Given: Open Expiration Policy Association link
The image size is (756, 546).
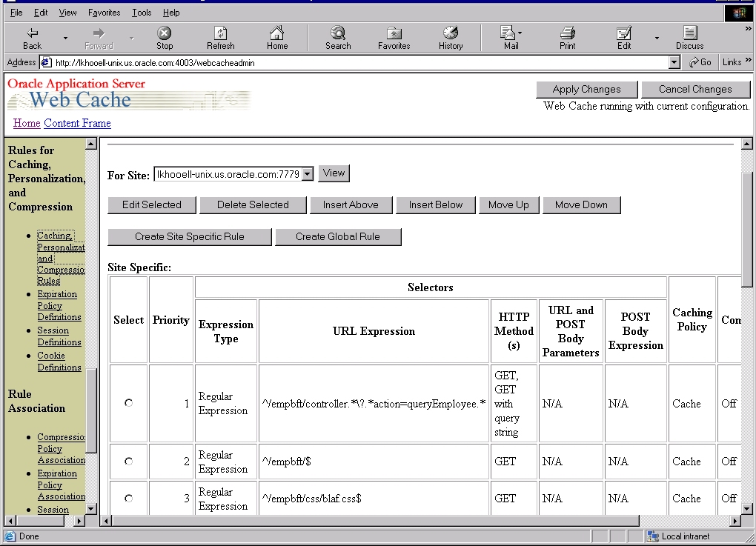Looking at the screenshot, I should [x=62, y=485].
